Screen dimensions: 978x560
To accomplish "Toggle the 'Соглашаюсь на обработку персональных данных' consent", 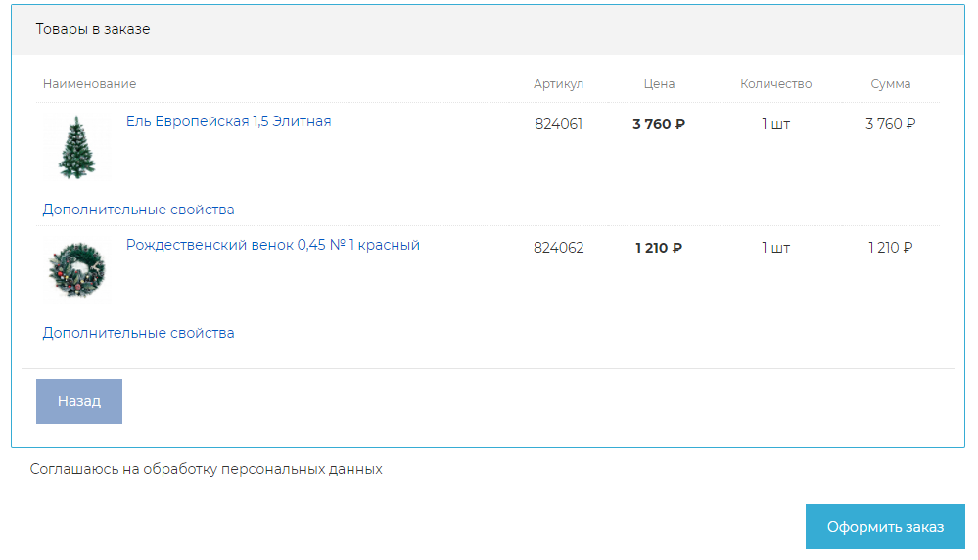I will click(206, 469).
